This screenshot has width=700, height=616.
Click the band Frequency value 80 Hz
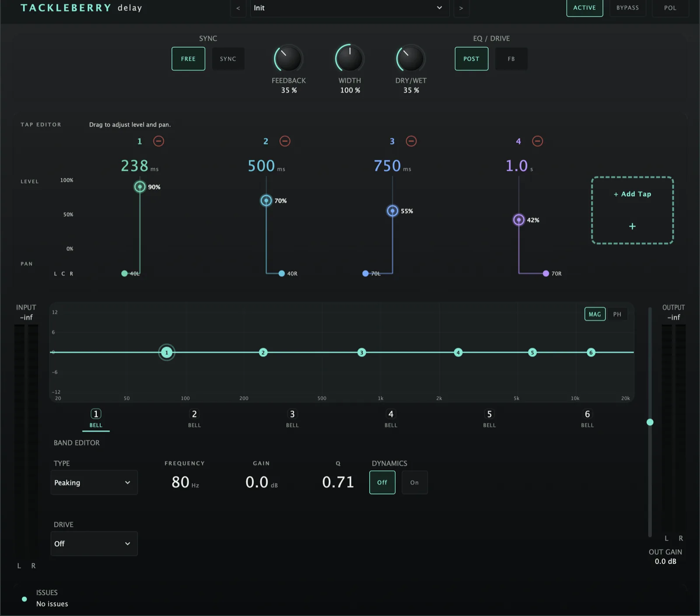pyautogui.click(x=185, y=482)
